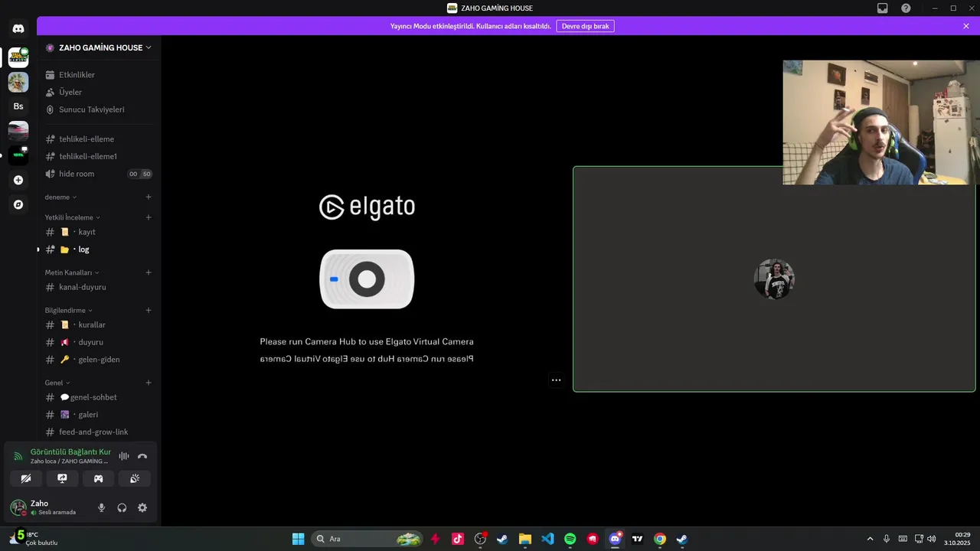Open user settings gear
This screenshot has width=980, height=551.
click(x=142, y=507)
